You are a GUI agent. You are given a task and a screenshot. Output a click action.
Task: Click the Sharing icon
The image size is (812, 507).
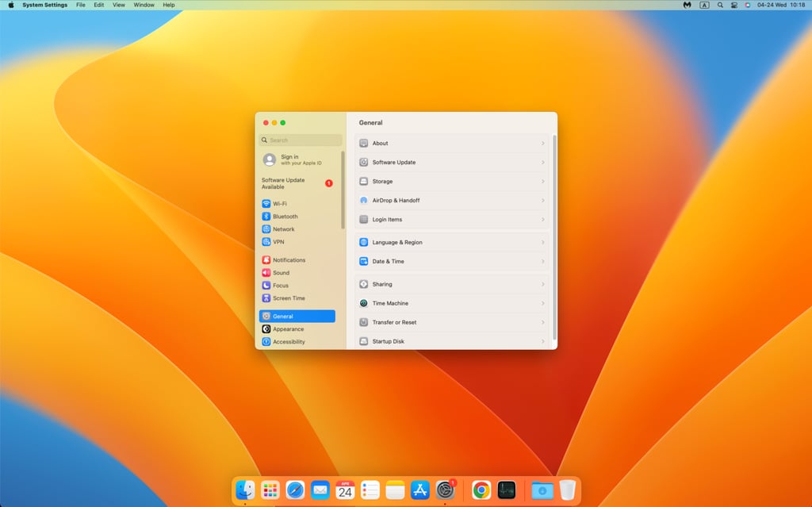[x=363, y=284]
